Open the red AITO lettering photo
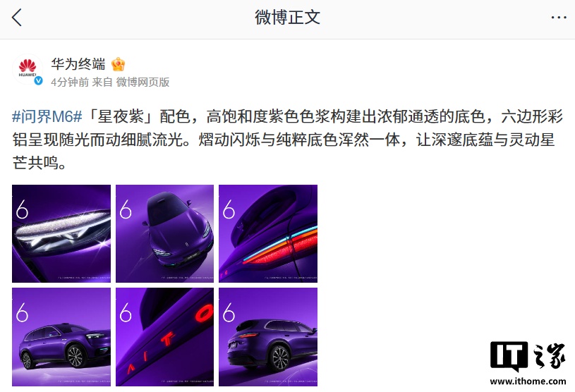This screenshot has height=392, width=575. pyautogui.click(x=164, y=337)
